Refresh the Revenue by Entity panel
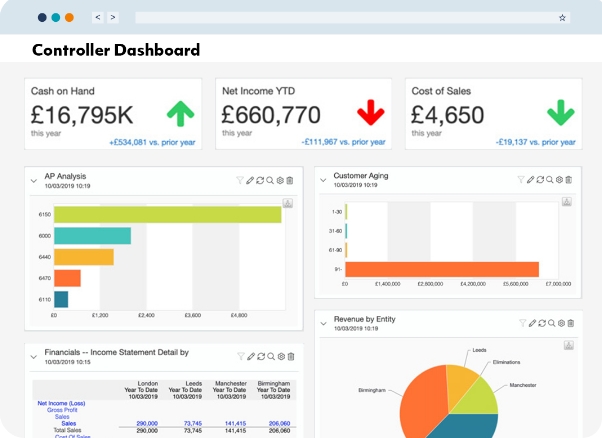Screen dimensions: 602x438 540,323
